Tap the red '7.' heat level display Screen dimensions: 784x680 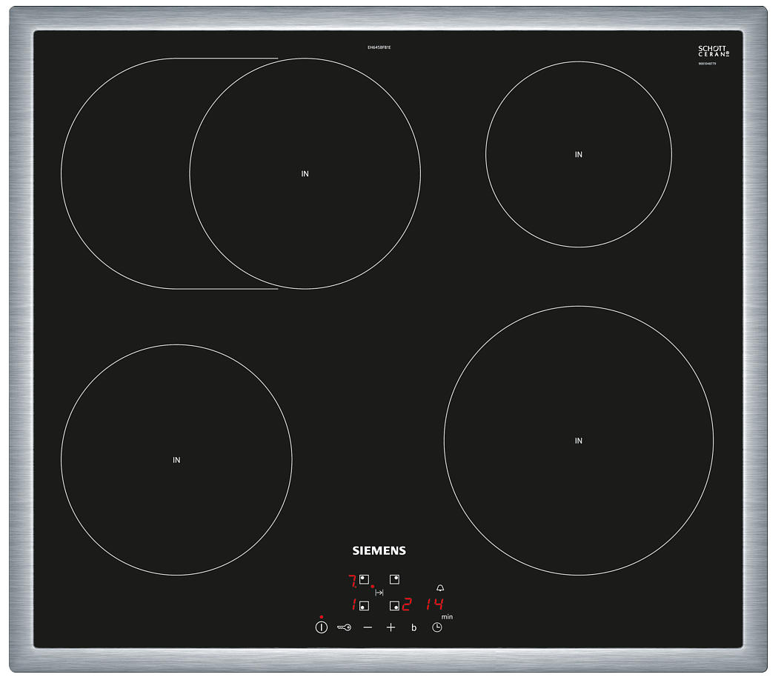(352, 579)
